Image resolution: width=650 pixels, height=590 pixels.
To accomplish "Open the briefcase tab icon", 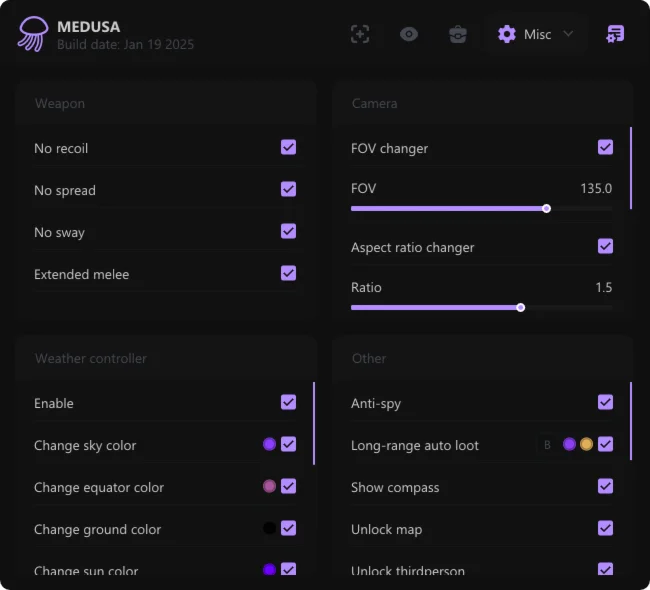I will [x=458, y=34].
